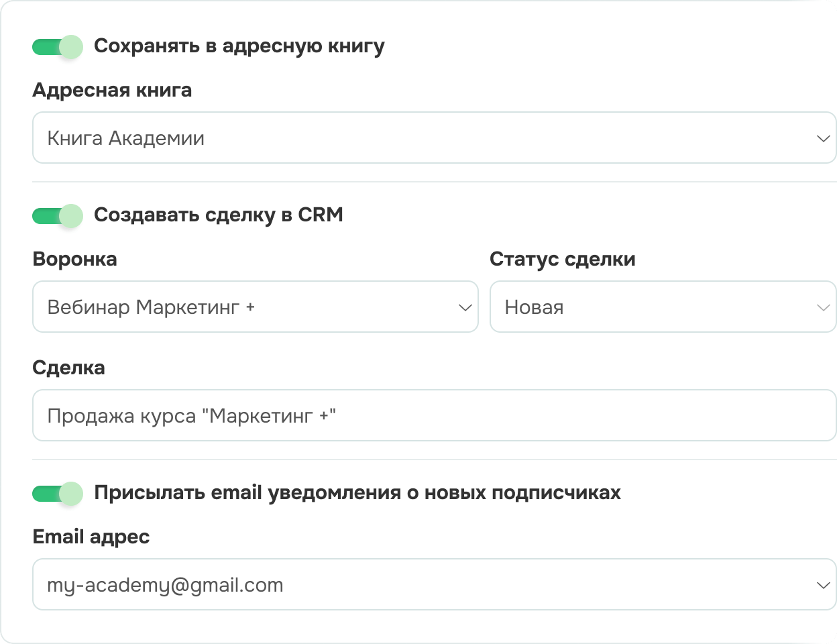Open the deal status dropdown showing "Новая"
This screenshot has height=644, width=837.
(x=663, y=307)
